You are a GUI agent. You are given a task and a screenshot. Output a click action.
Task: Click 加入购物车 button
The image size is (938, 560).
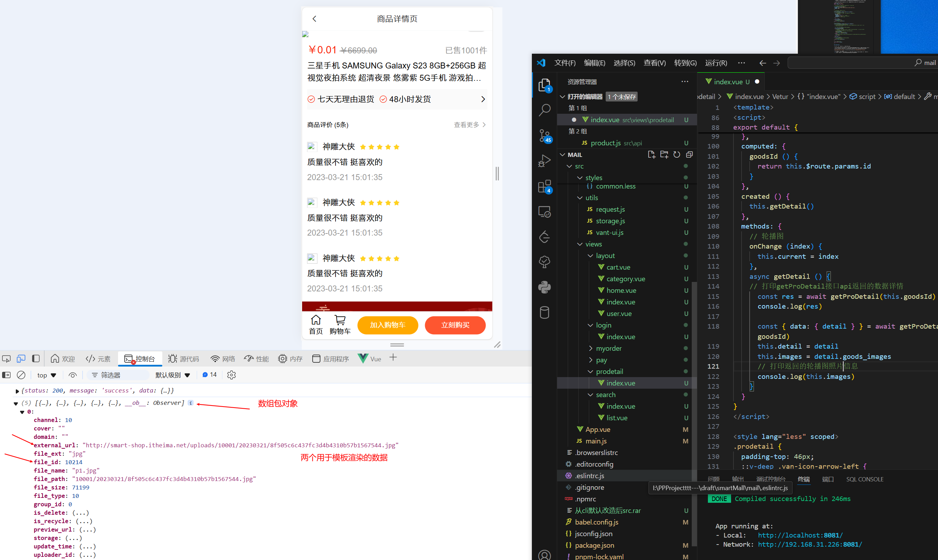coord(387,325)
